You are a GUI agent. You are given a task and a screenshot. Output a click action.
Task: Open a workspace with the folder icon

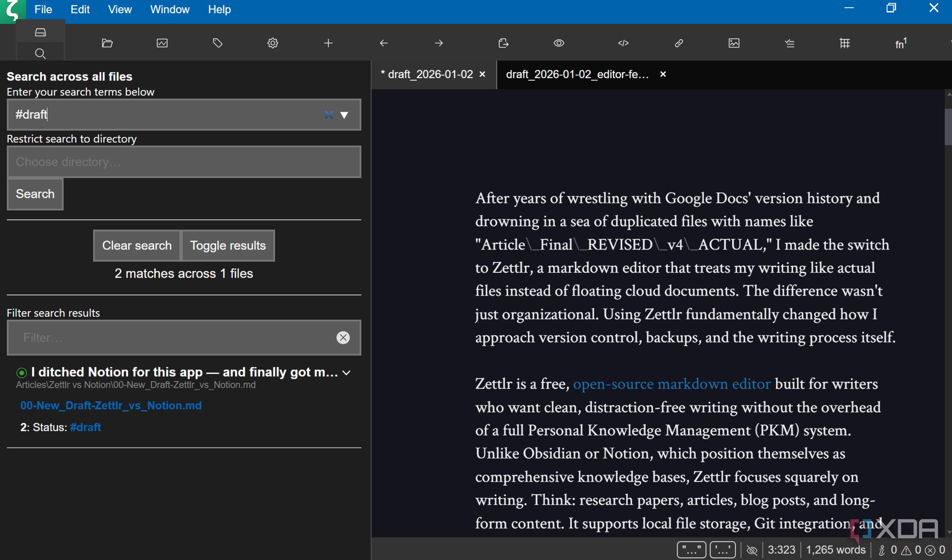107,43
